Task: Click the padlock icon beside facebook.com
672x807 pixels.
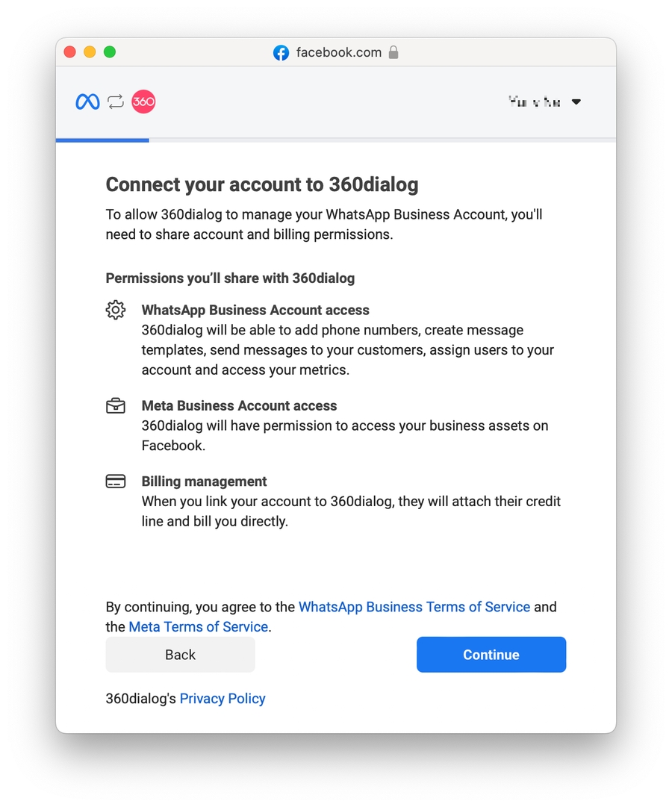Action: pyautogui.click(x=393, y=52)
